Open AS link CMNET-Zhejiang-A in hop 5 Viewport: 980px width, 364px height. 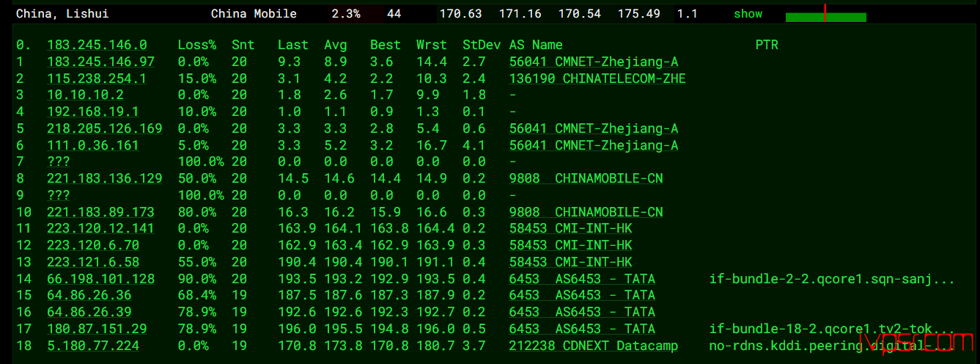(594, 128)
